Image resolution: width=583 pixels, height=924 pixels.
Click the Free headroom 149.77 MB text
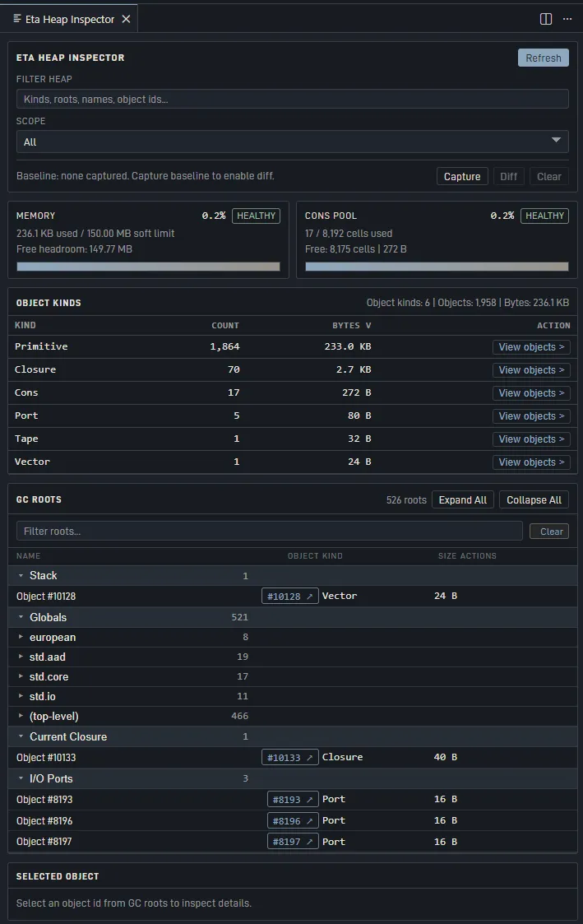(74, 249)
